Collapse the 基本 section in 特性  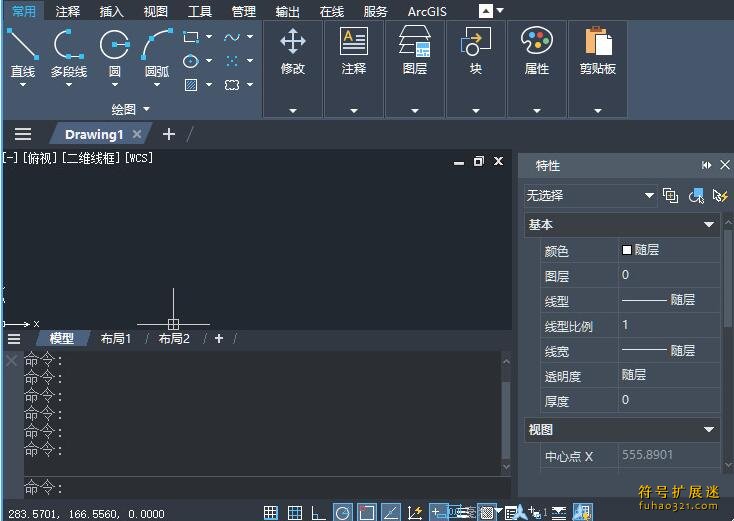(x=709, y=225)
